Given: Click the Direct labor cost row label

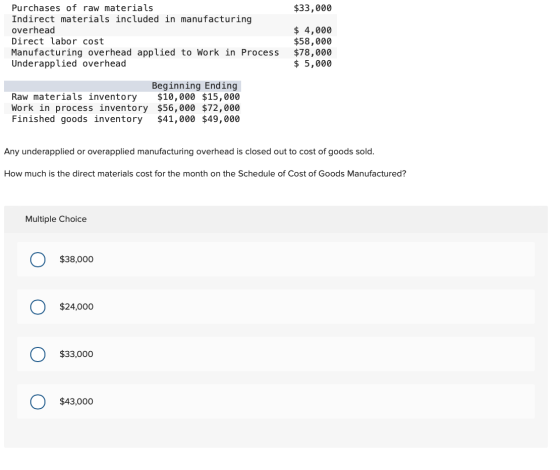Looking at the screenshot, I should click(x=58, y=41).
